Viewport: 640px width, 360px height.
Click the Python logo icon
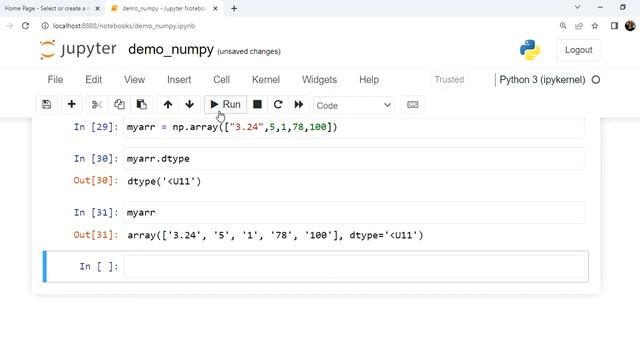(x=530, y=50)
